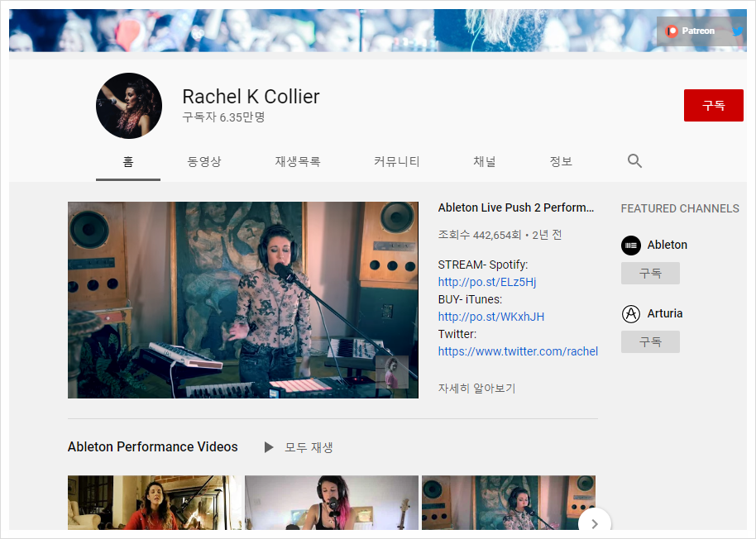
Task: Click the Ableton channel logo icon
Action: coord(630,246)
